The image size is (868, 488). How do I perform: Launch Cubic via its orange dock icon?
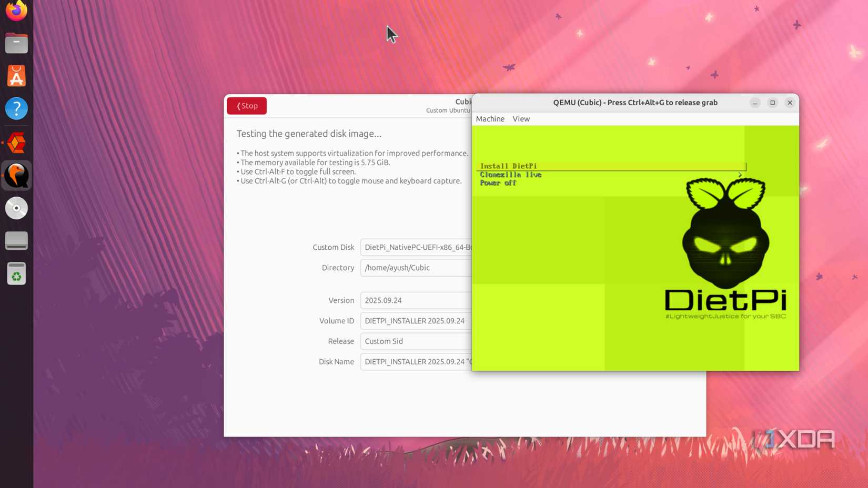tap(16, 142)
